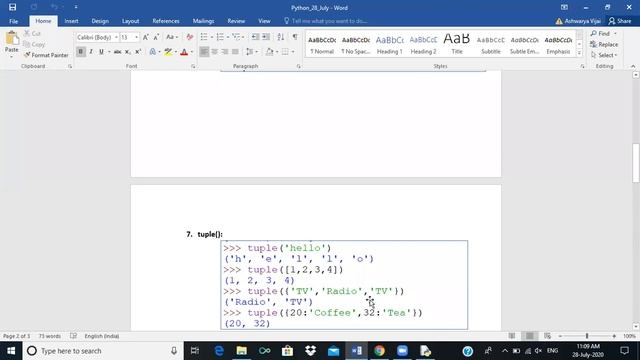
Task: Toggle Strikethrough formatting
Action: [x=117, y=52]
